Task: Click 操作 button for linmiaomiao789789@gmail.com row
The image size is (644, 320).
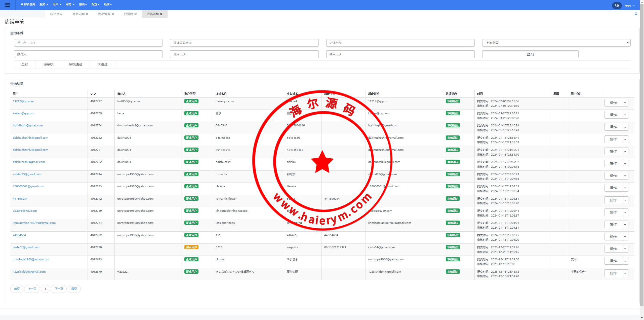Action: [613, 224]
